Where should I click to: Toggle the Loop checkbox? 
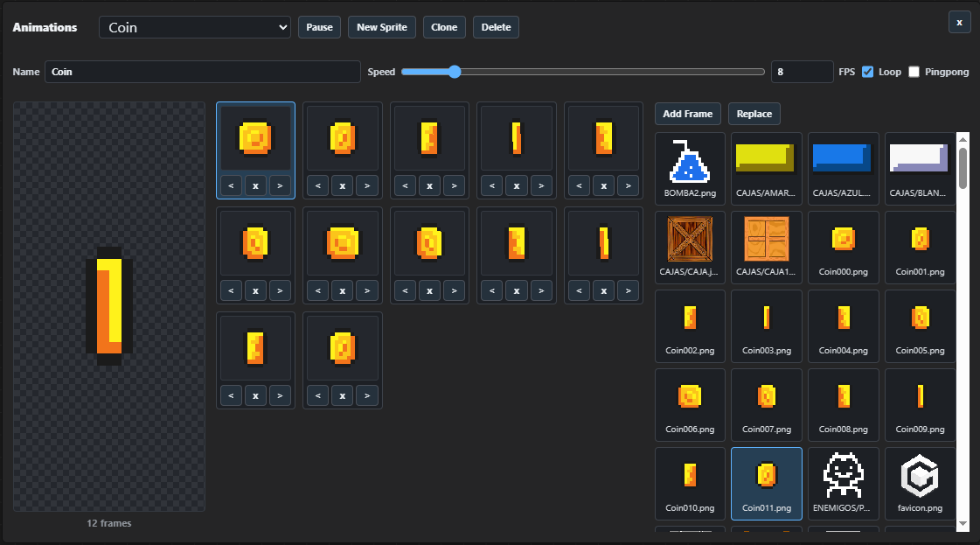click(867, 72)
